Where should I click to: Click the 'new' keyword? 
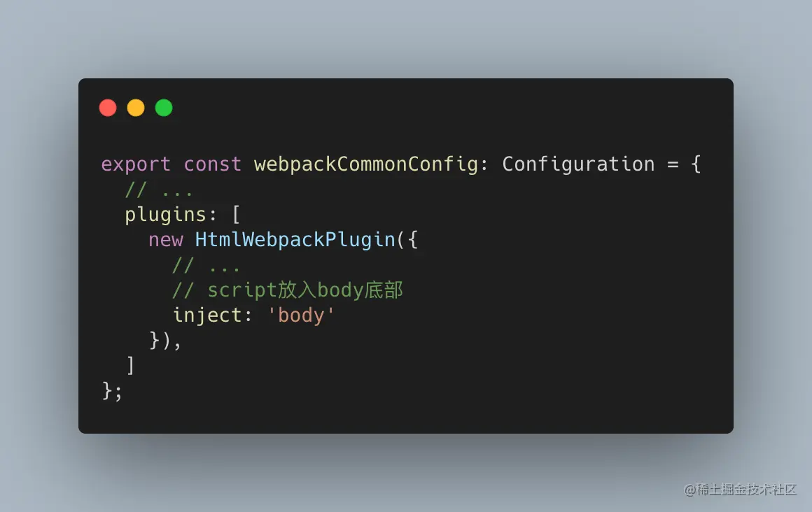click(x=166, y=240)
